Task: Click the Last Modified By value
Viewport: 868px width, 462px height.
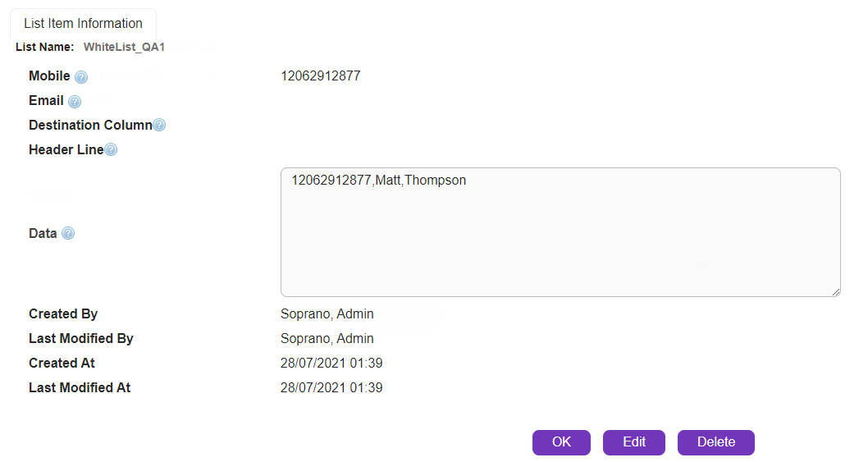Action: point(327,338)
